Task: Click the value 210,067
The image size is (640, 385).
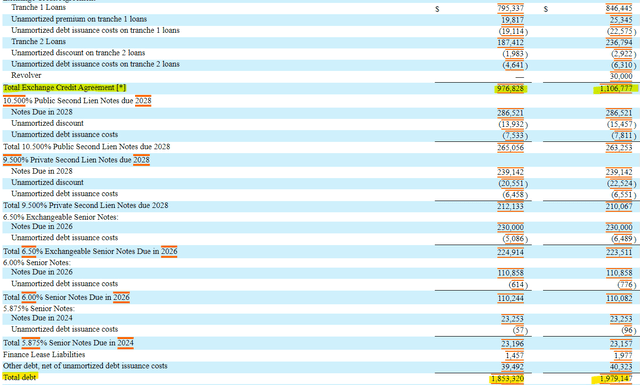Action: pyautogui.click(x=619, y=207)
